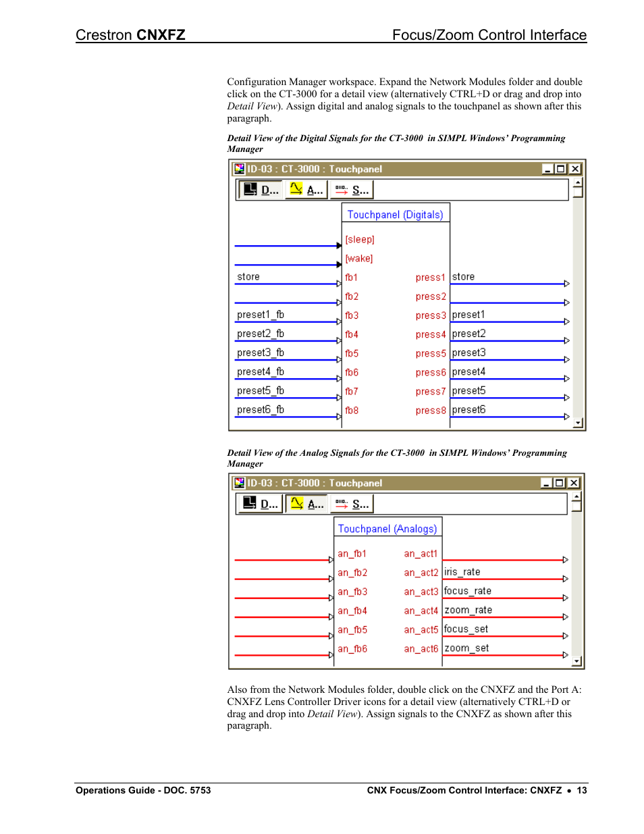Click the an_act6 output label
The height and width of the screenshot is (834, 644).
(421, 648)
